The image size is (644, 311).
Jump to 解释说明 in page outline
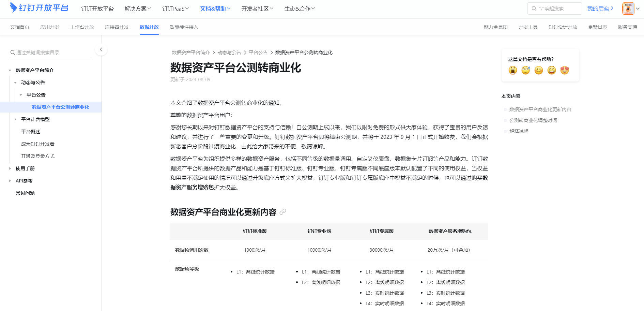click(519, 131)
